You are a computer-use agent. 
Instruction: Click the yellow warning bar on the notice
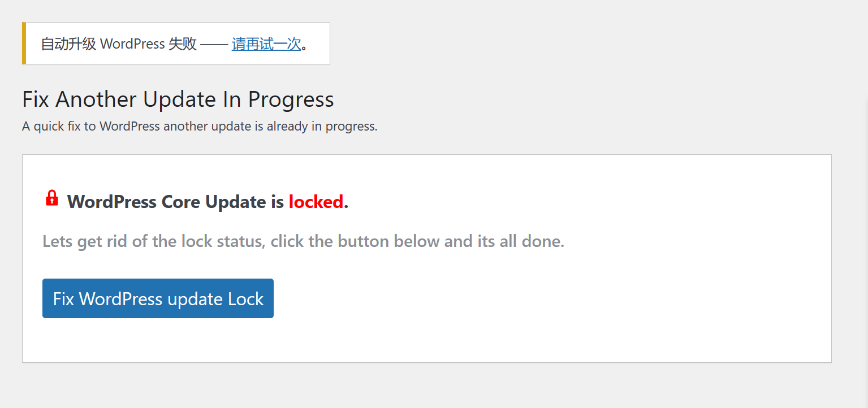24,44
